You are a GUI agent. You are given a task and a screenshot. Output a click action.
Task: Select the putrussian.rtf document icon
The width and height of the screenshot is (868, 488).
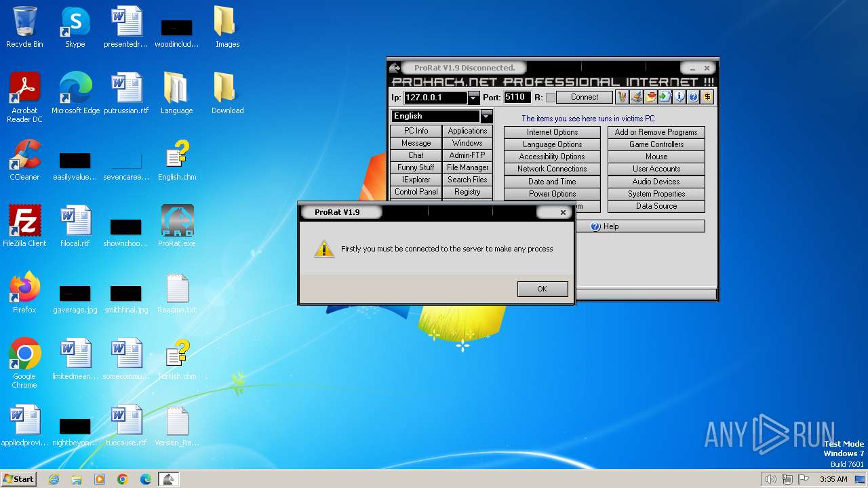[126, 94]
